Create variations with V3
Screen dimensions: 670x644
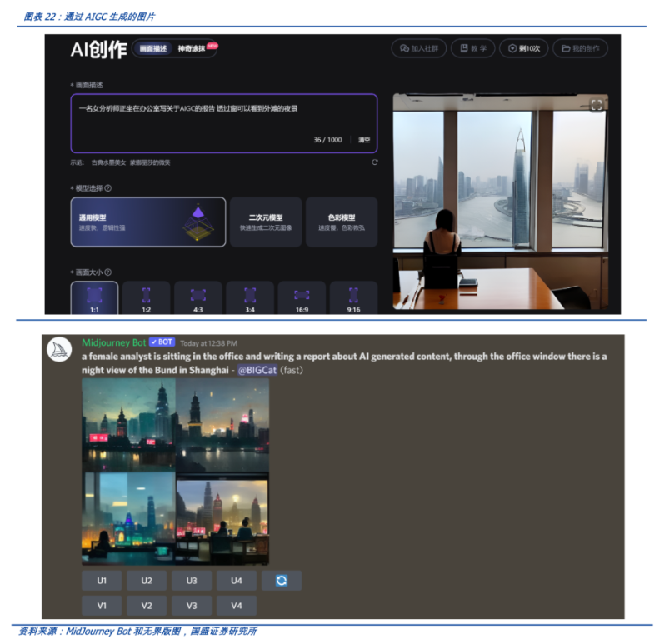click(192, 606)
